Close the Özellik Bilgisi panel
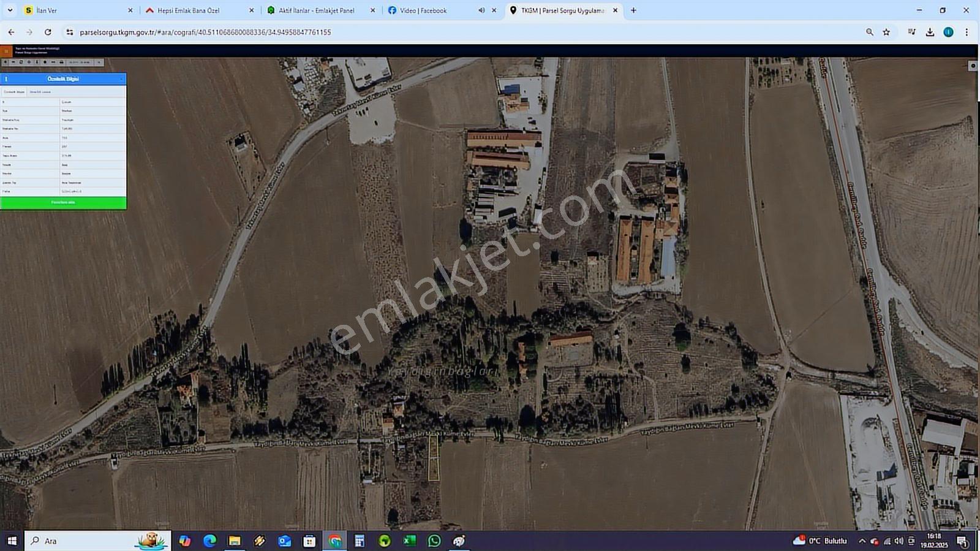Viewport: 980px width, 551px height. tap(121, 79)
